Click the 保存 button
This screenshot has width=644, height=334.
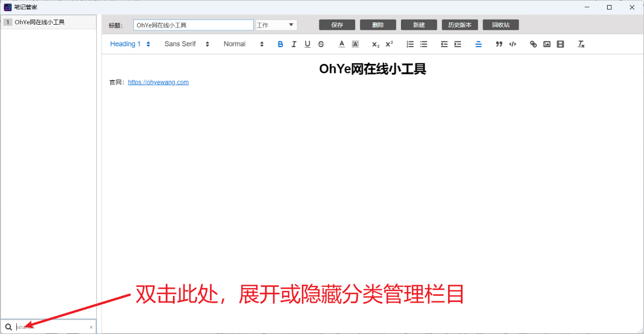point(337,25)
